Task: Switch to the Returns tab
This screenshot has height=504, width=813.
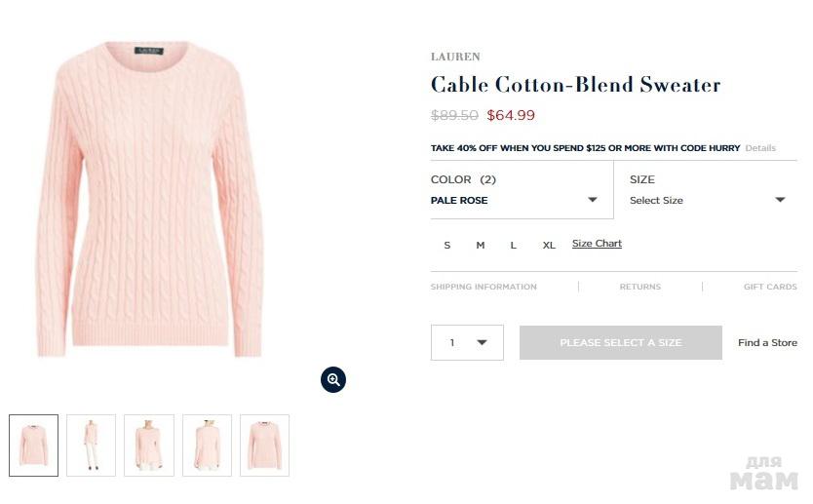Action: click(x=639, y=287)
